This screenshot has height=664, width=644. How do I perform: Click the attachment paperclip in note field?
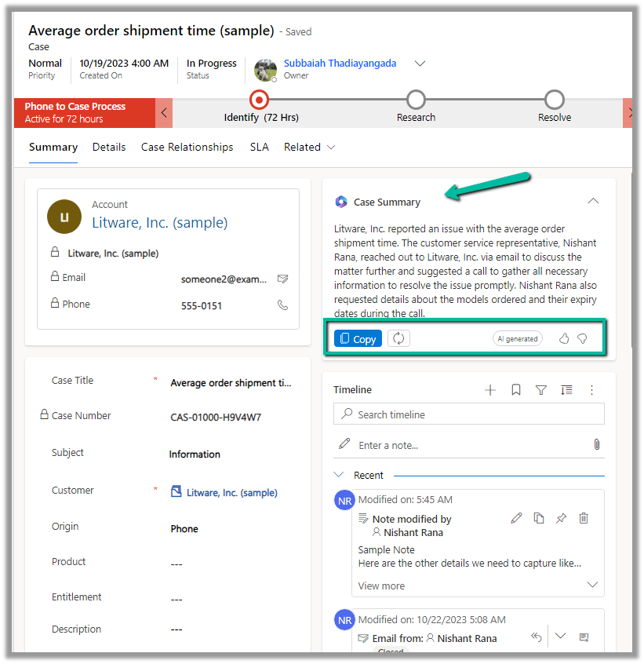596,444
